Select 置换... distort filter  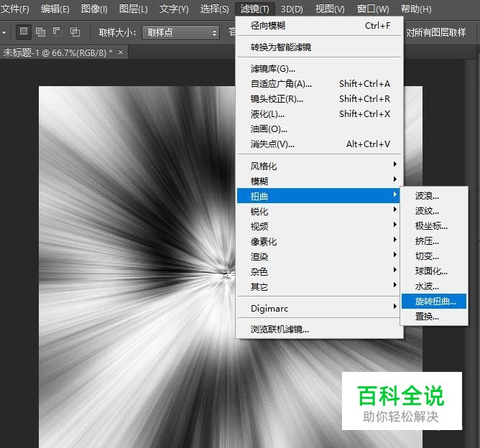[x=434, y=316]
